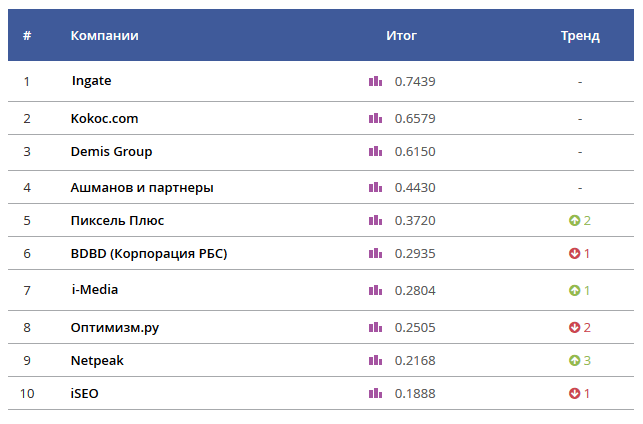This screenshot has height=424, width=643.
Task: Open the Netpeak company link
Action: pos(97,361)
